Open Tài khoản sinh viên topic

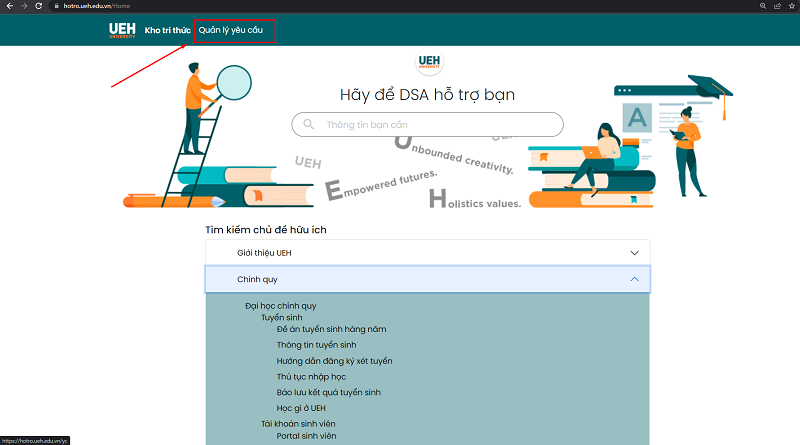[x=298, y=424]
